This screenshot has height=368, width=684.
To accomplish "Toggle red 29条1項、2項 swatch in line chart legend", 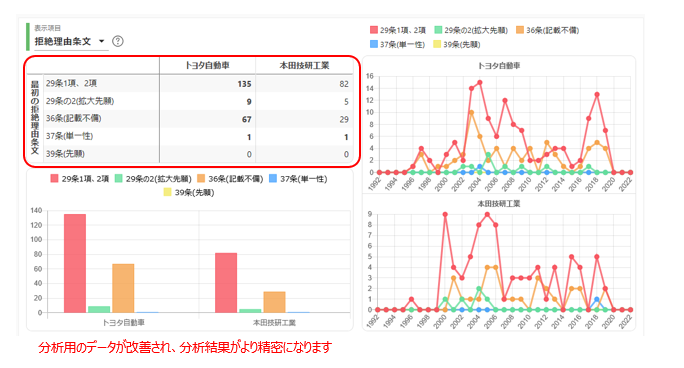I will 374,30.
